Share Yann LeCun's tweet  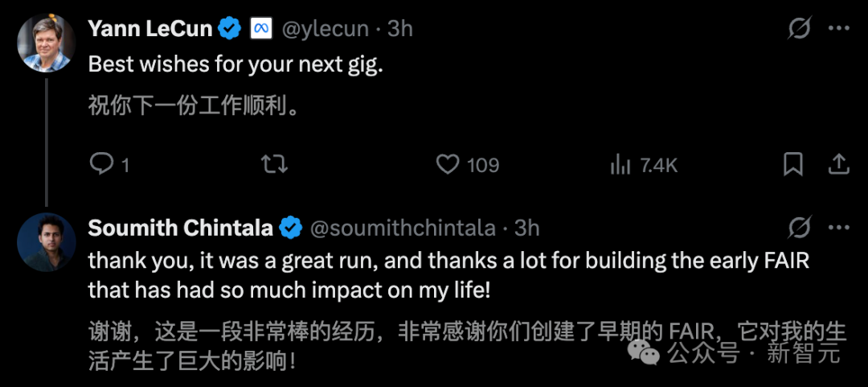coord(838,164)
